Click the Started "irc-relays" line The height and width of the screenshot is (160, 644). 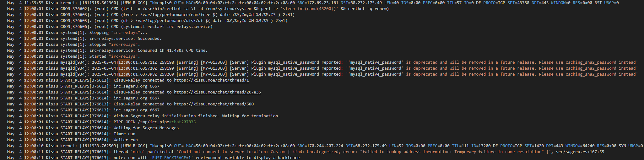point(73,56)
